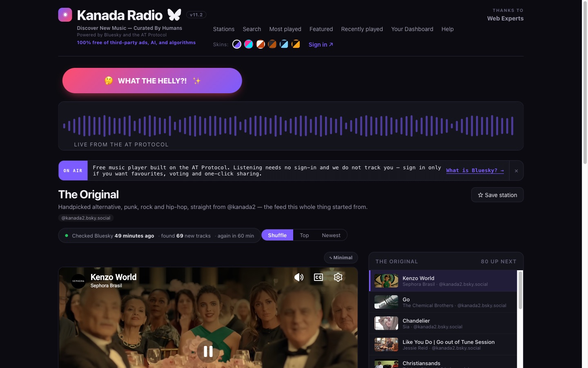Screen dimensions: 588x368
Task: Select the purple and white skin swatch
Action: click(237, 44)
